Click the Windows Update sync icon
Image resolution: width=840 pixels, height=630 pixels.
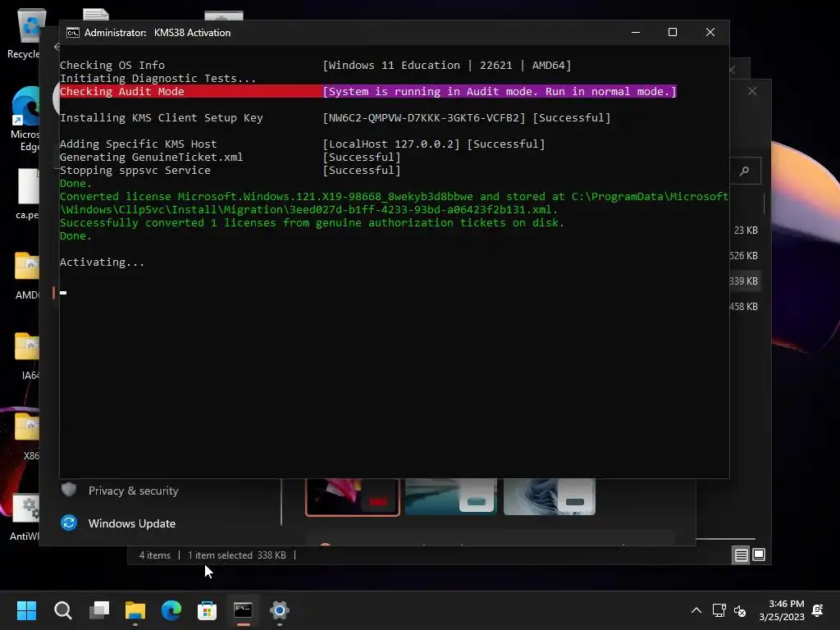click(69, 523)
